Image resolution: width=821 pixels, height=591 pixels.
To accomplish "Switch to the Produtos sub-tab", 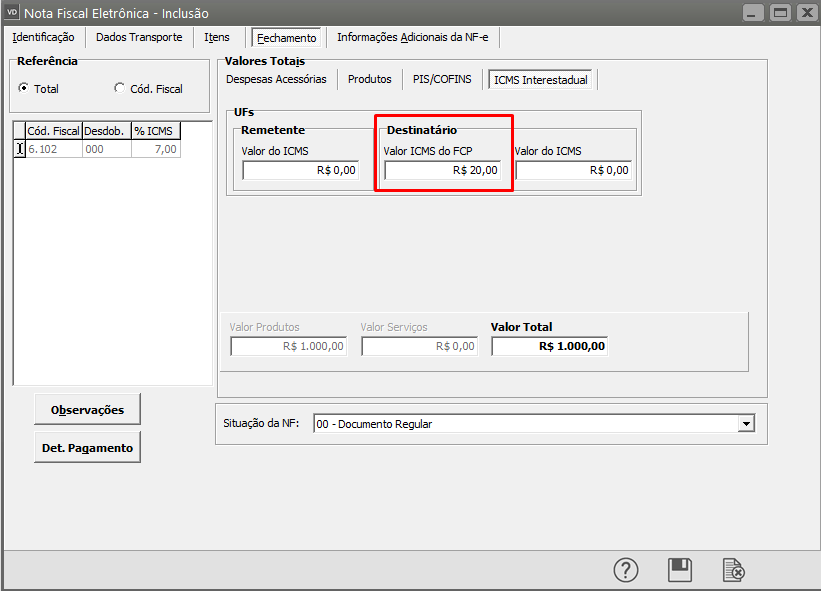I will pyautogui.click(x=370, y=79).
